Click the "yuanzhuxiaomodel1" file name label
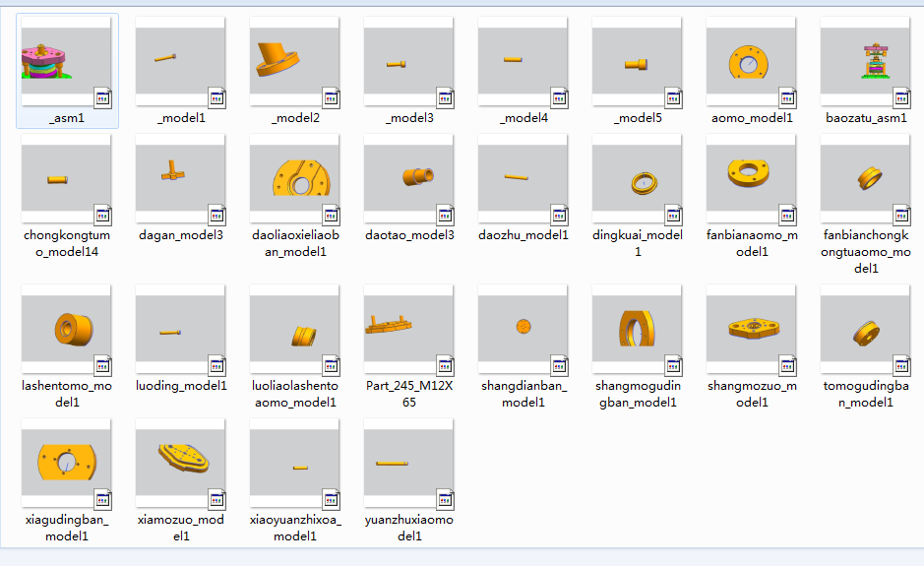The width and height of the screenshot is (924, 566). [x=409, y=528]
